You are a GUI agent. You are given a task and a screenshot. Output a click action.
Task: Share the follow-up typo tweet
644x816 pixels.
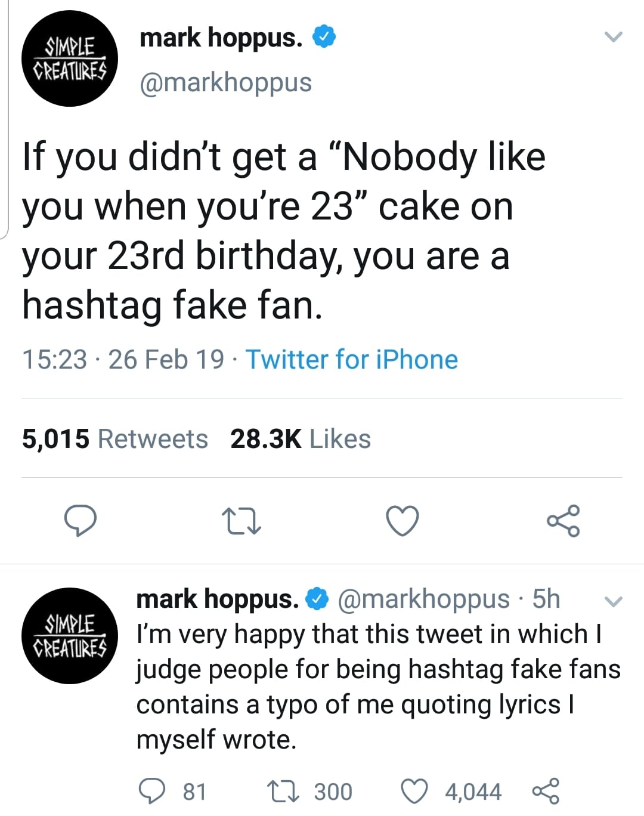click(546, 791)
